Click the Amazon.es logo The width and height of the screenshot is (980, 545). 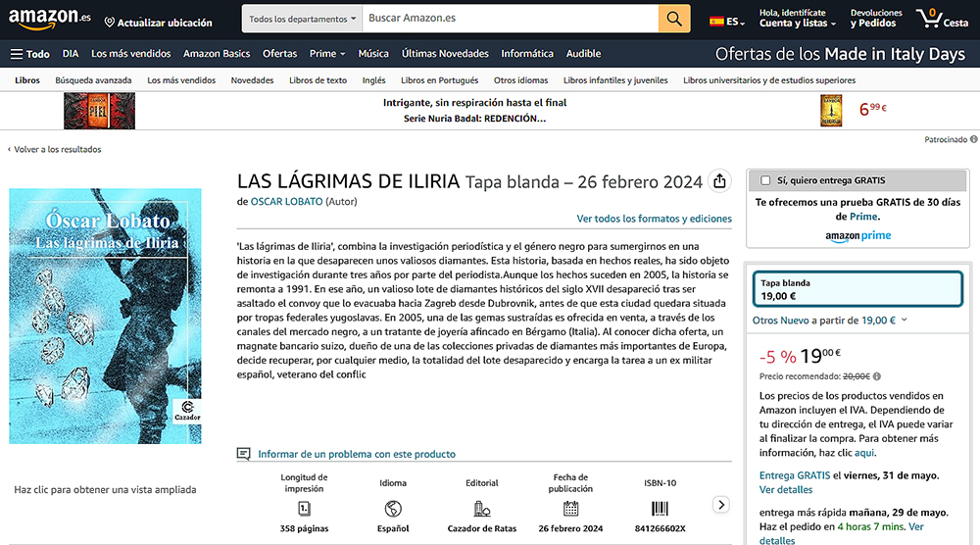tap(49, 19)
